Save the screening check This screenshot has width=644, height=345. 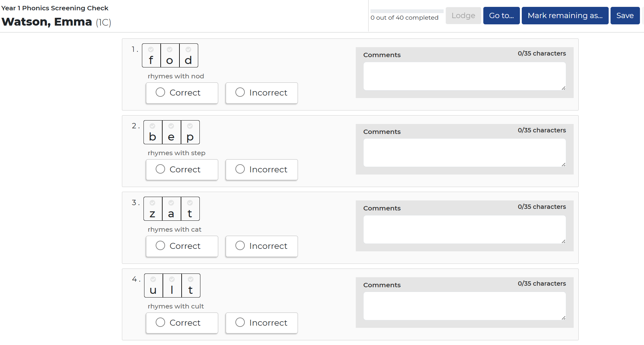[x=625, y=16]
